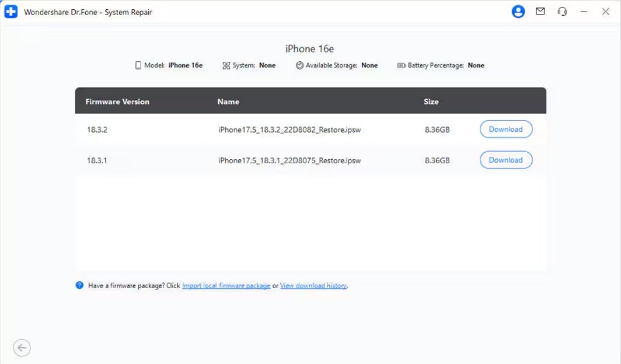Download the 18.3.1 firmware
Image resolution: width=621 pixels, height=364 pixels.
pos(505,160)
